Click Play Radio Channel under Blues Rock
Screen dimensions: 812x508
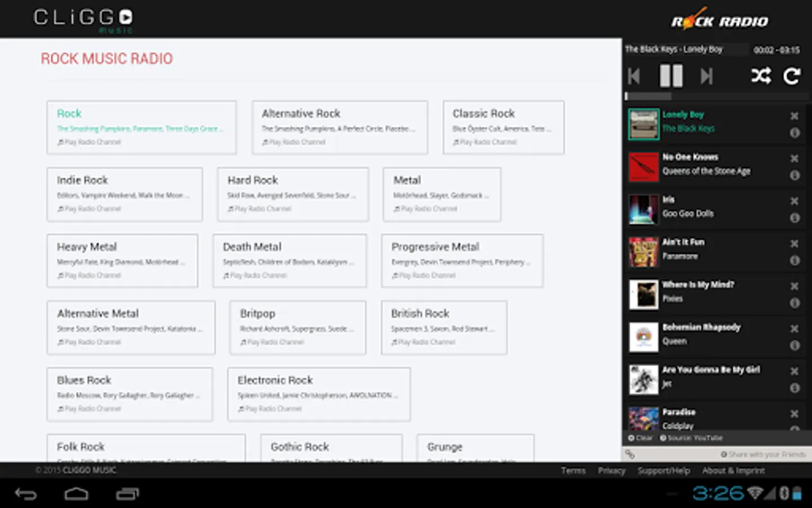[x=89, y=409]
